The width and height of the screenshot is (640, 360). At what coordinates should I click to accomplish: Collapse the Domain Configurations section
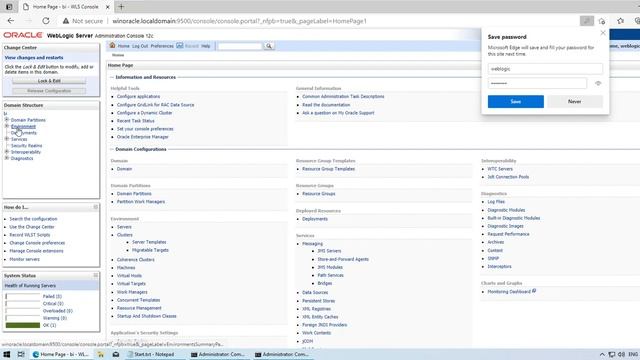pyautogui.click(x=112, y=149)
